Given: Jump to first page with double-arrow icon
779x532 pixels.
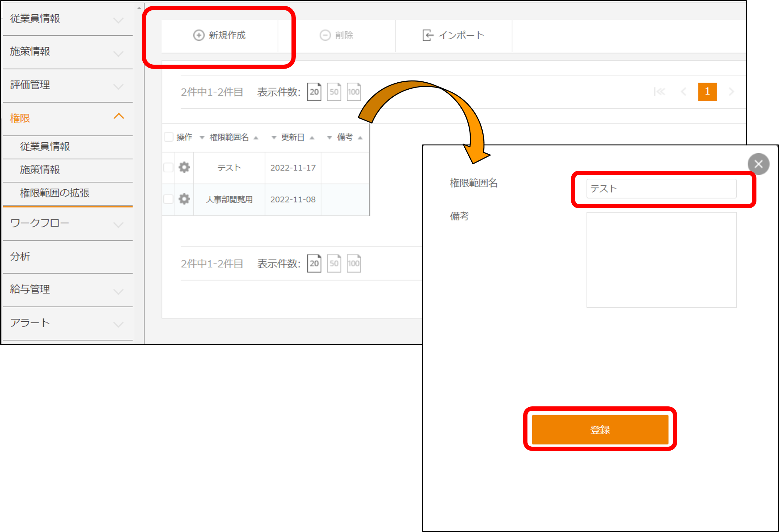Looking at the screenshot, I should 659,91.
